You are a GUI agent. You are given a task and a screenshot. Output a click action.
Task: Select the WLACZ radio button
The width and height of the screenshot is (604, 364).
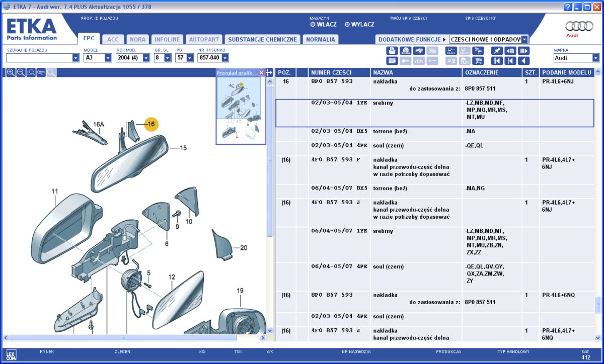(x=313, y=24)
